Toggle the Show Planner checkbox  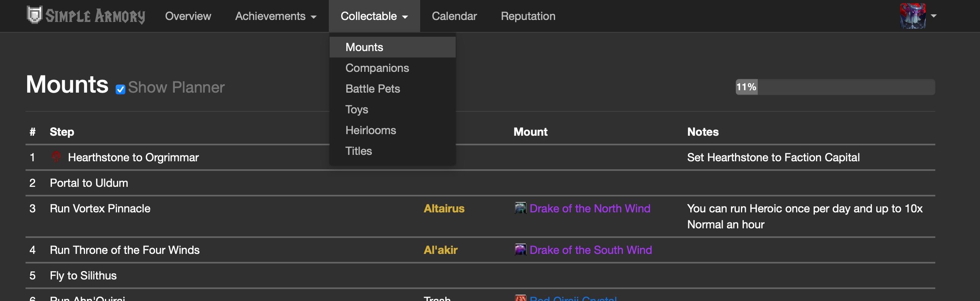(121, 89)
